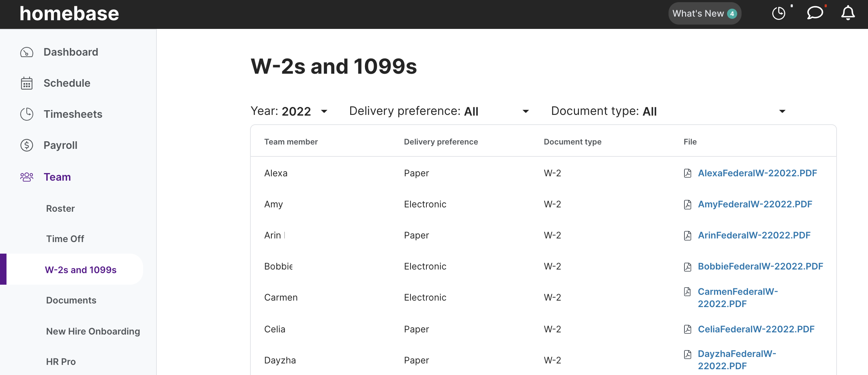
Task: Click the Dashboard gauge icon
Action: (27, 52)
